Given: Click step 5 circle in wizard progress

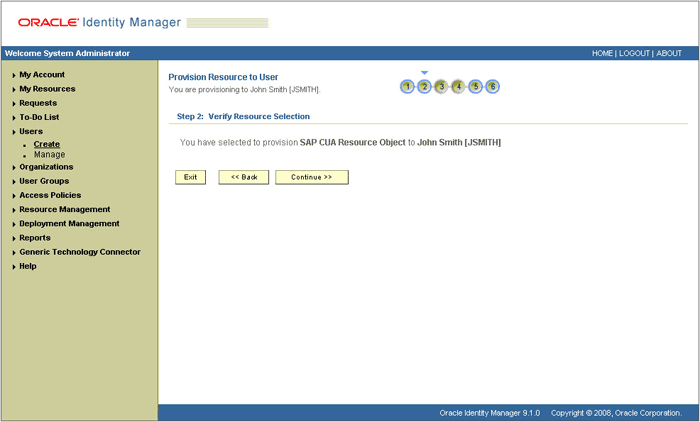Looking at the screenshot, I should point(475,86).
